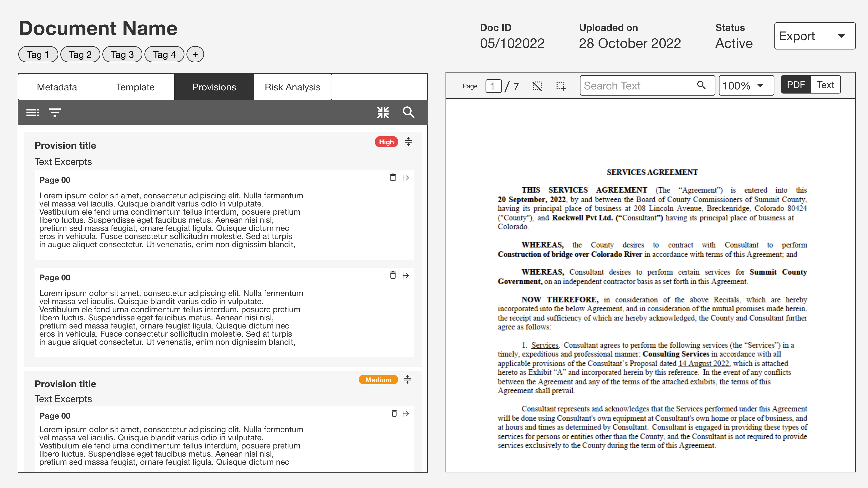Click the collapse-all arrows icon
This screenshot has height=488, width=868.
(383, 112)
